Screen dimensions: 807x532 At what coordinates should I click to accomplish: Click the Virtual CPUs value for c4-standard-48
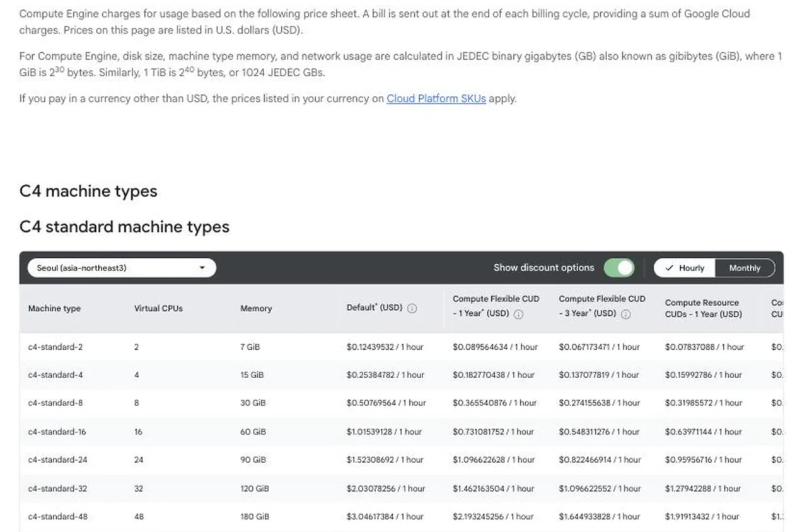139,516
